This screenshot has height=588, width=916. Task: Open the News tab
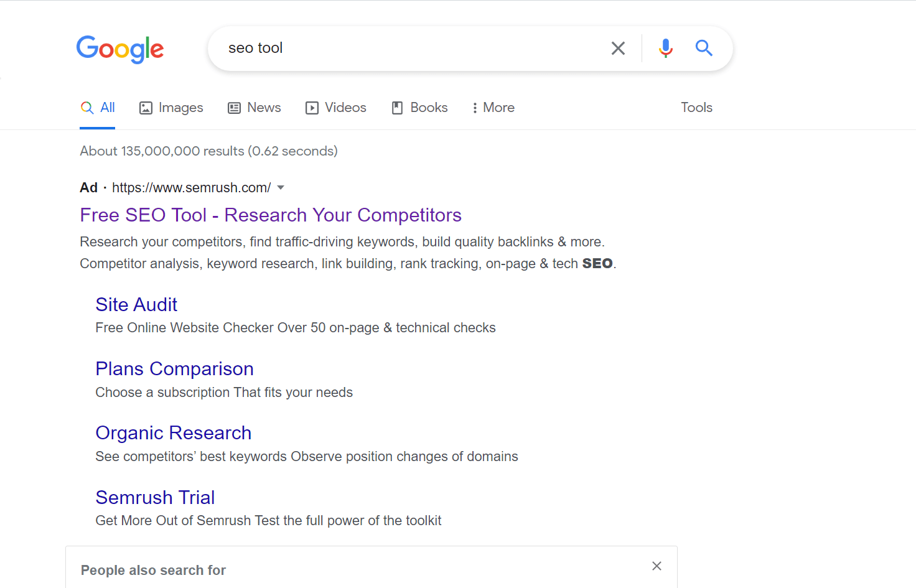[x=255, y=108]
